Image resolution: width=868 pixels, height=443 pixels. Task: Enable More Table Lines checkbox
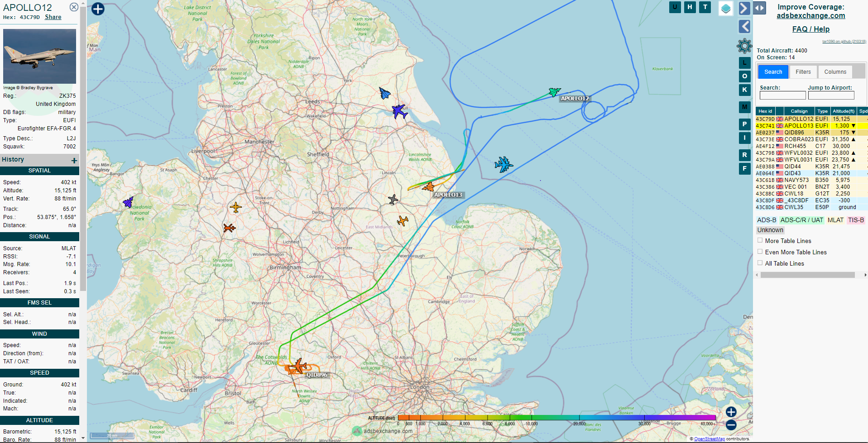click(x=760, y=240)
